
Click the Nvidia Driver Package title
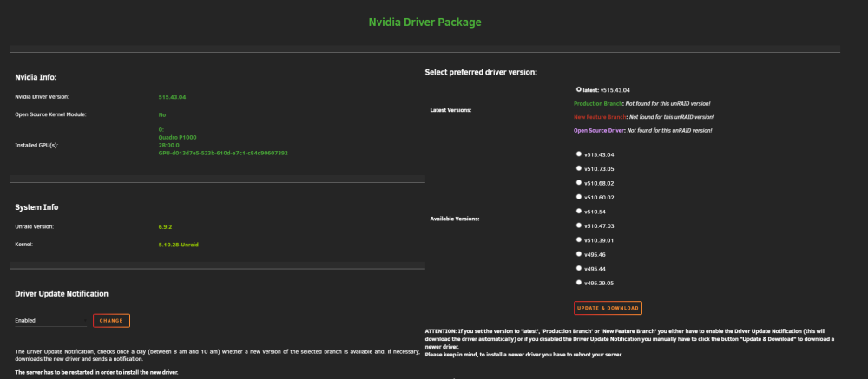click(424, 23)
